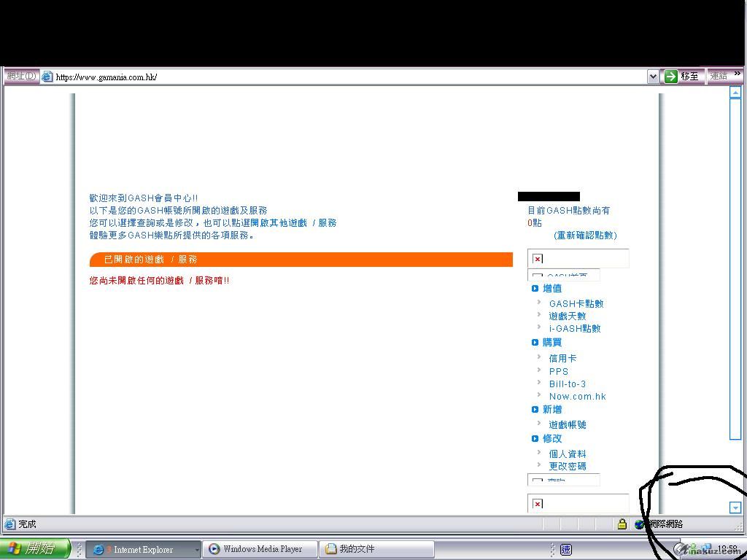Choose 信用卡 purchase option
This screenshot has height=560, width=747.
point(562,358)
